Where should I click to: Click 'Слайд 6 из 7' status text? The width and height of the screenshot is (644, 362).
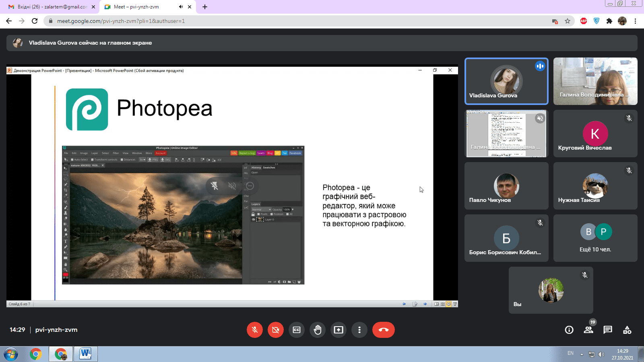pos(19,304)
